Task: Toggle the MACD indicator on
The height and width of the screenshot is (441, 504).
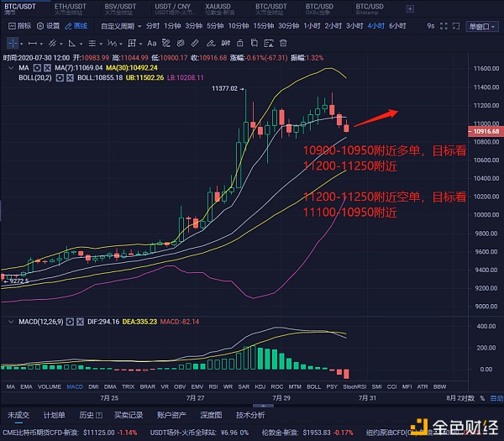Action: point(75,386)
